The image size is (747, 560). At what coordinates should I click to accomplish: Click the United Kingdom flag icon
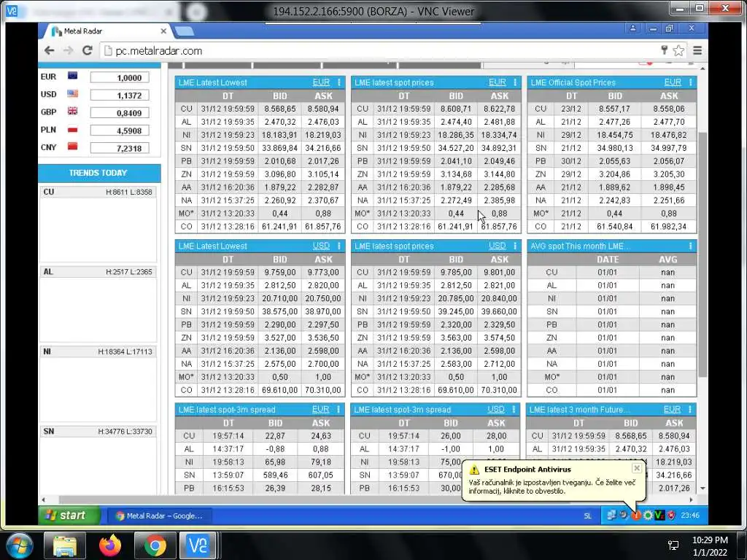(x=72, y=111)
